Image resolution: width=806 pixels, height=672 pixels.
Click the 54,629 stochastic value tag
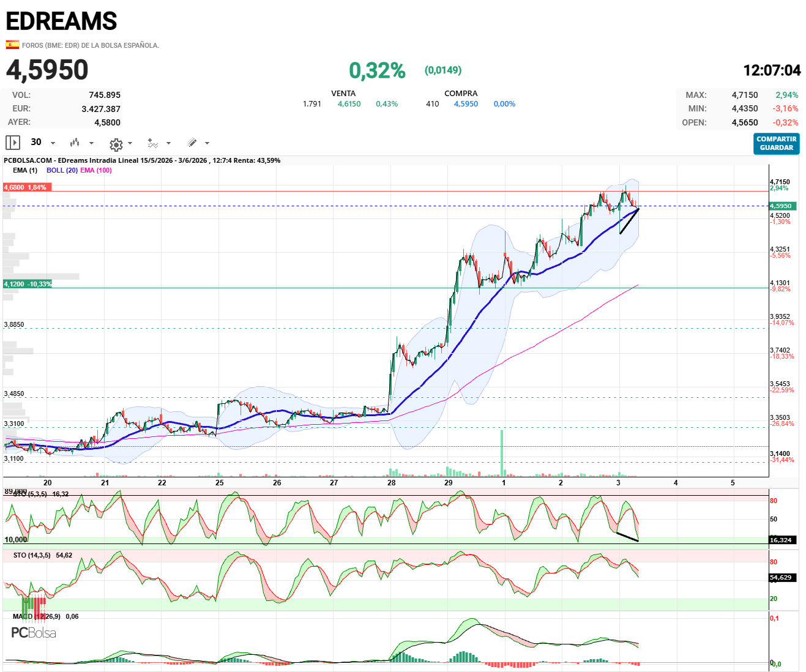tap(783, 577)
